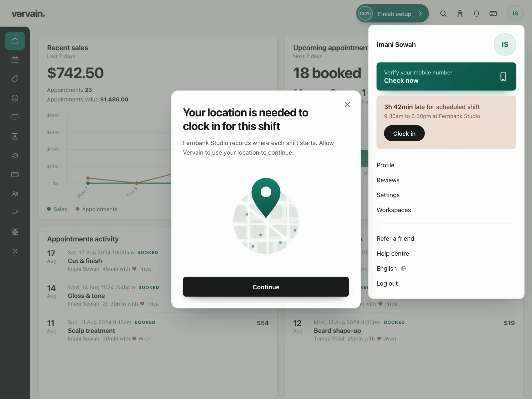Open the Profile menu item

pos(385,165)
